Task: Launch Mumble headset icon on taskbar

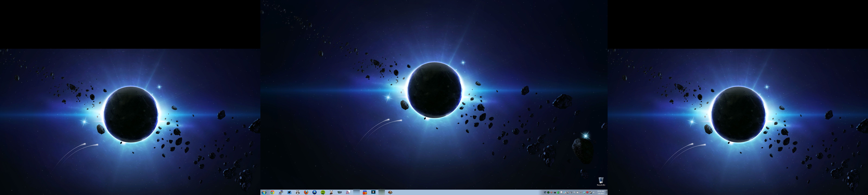Action: (298, 192)
